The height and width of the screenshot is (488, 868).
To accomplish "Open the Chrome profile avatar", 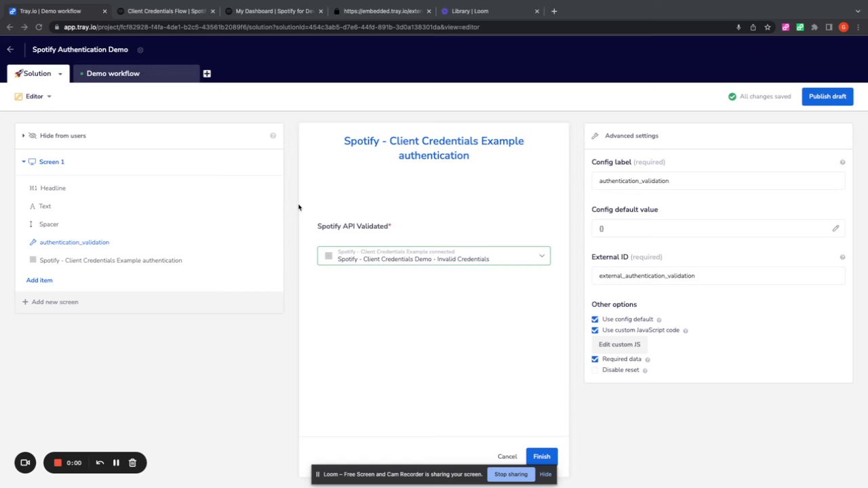I will coord(844,27).
